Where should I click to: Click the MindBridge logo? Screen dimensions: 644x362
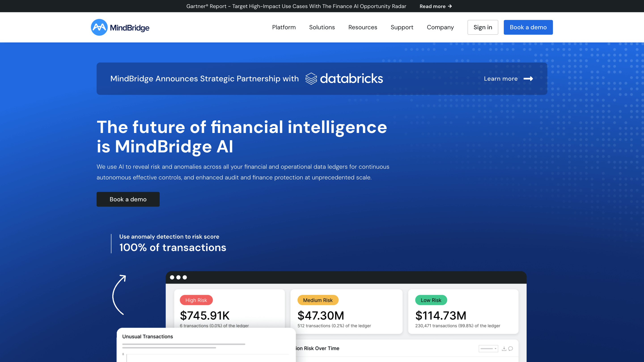click(x=120, y=27)
